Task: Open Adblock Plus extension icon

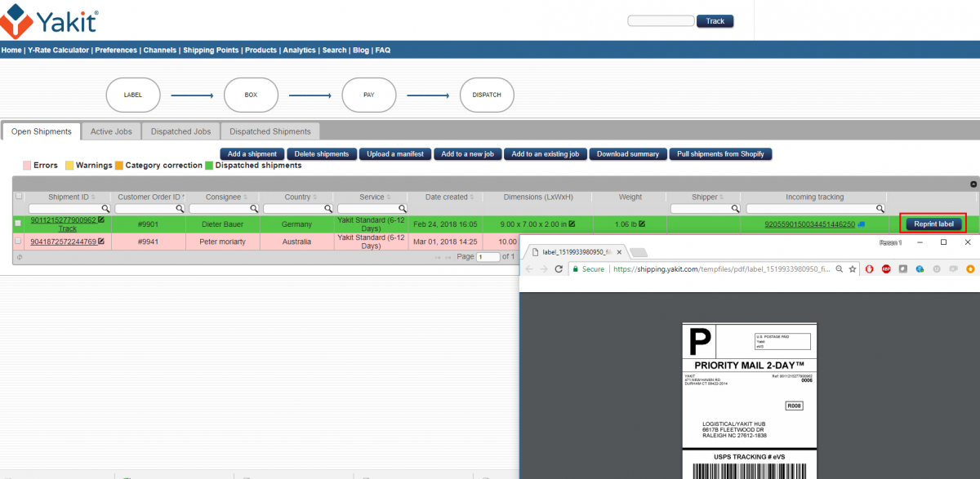Action: click(887, 268)
